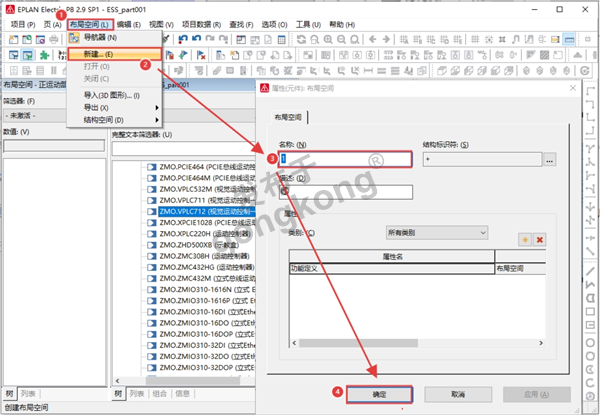Toggle the grid display button
The image size is (600, 415).
(x=475, y=39)
